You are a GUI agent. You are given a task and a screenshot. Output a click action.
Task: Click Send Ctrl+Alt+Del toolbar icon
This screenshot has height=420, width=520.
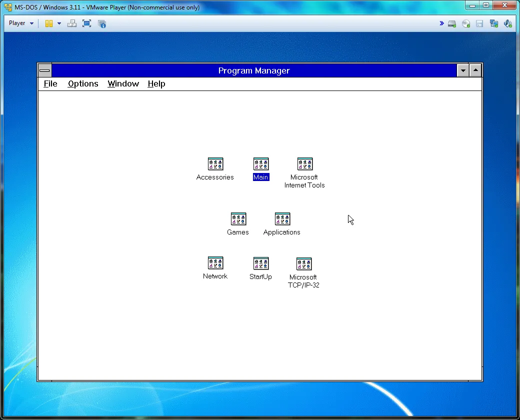(71, 23)
